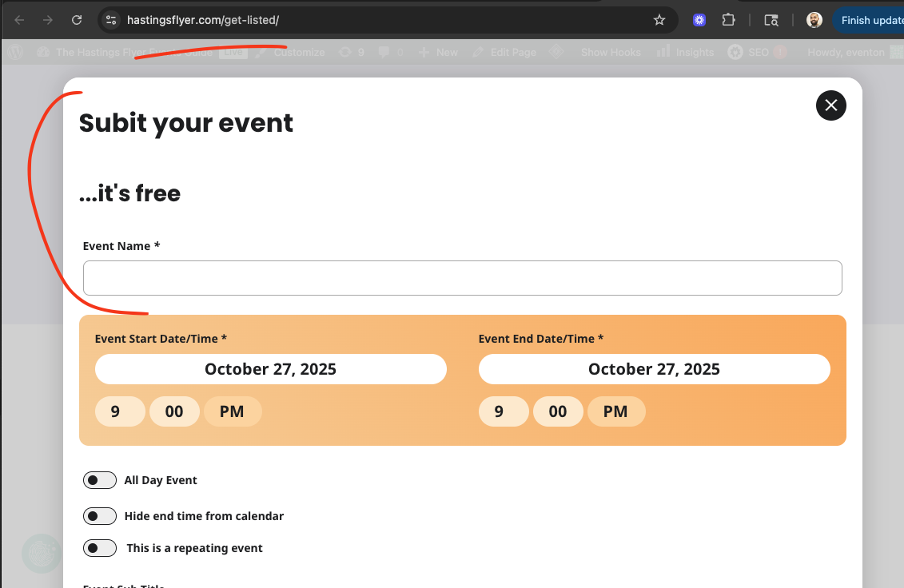The image size is (904, 588).
Task: Open the Event End date picker
Action: coord(654,369)
